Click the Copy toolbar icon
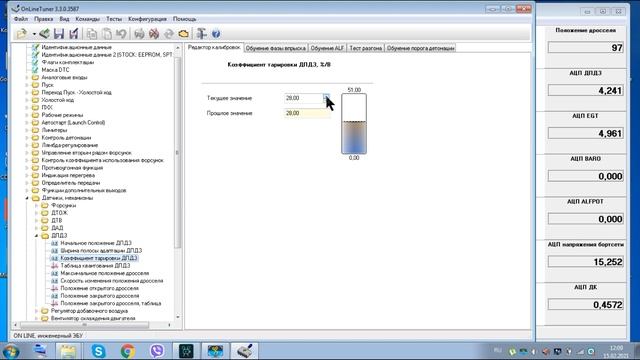Viewport: 640px width, 360px height. coord(92,34)
